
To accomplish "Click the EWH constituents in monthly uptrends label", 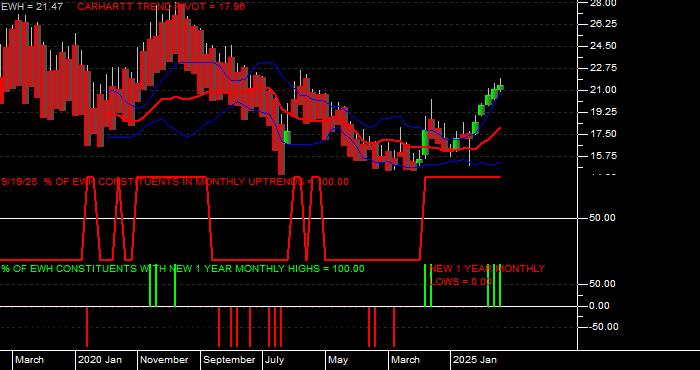I will 175,182.
